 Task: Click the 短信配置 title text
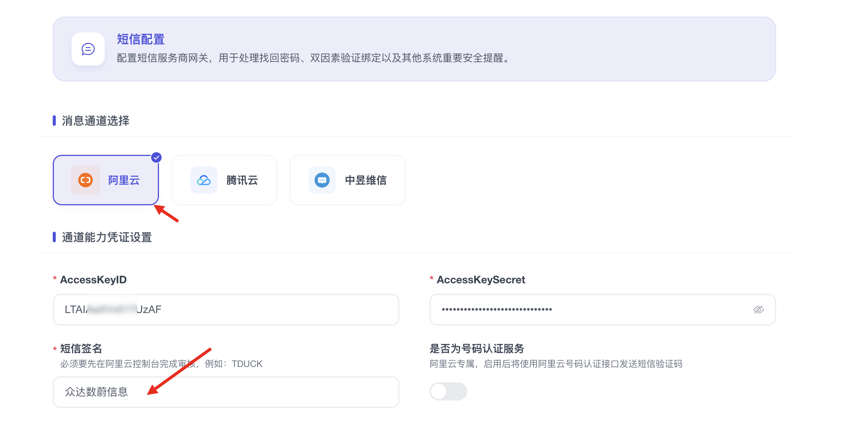[141, 39]
